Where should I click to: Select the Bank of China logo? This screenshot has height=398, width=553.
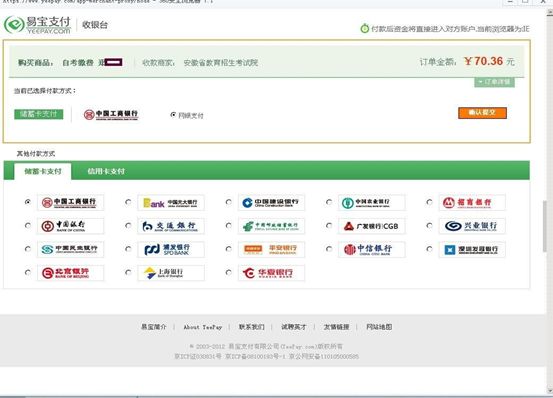pyautogui.click(x=71, y=226)
